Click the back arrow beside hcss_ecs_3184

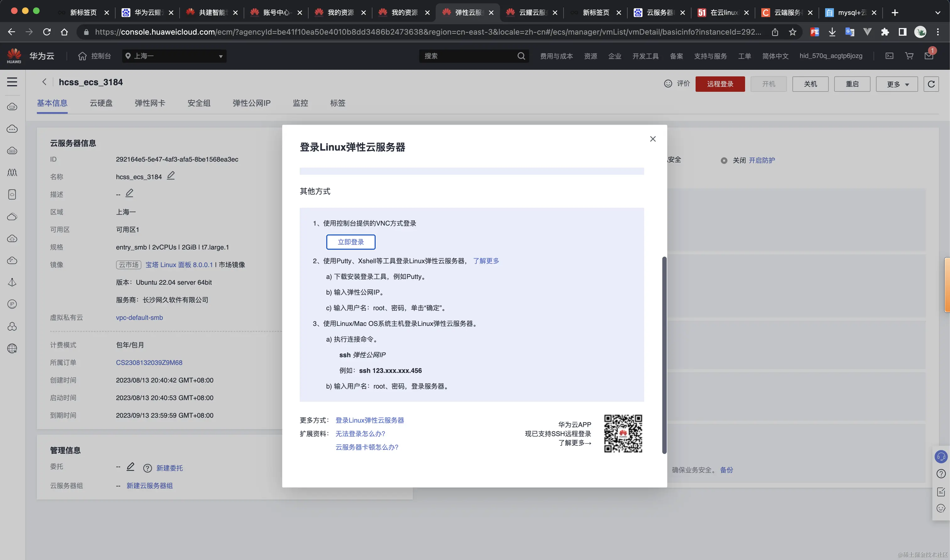[x=44, y=82]
